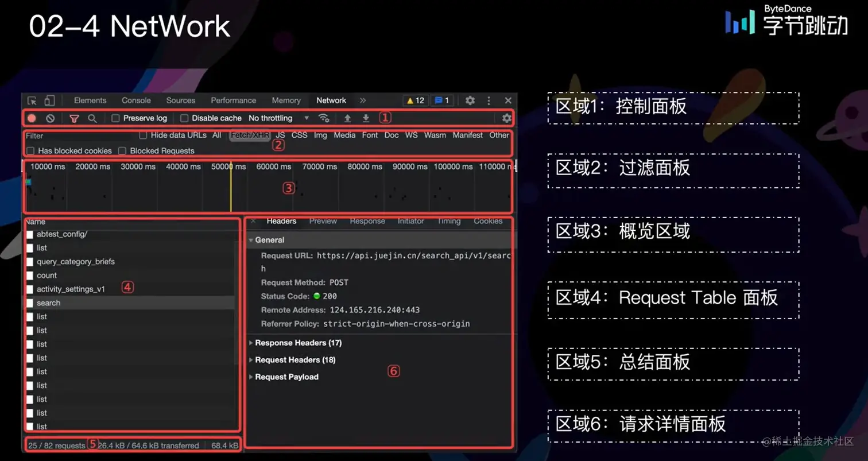
Task: Import a HAR file with the upload arrow
Action: [347, 118]
